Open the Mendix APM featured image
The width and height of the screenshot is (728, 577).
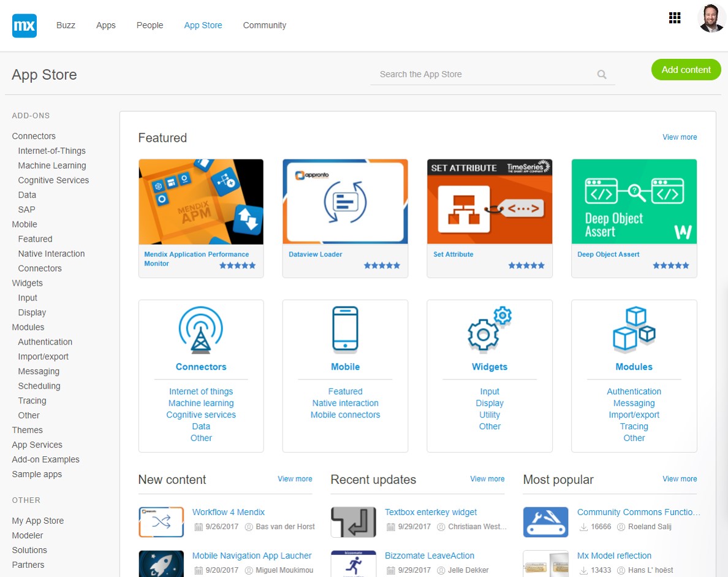[201, 202]
